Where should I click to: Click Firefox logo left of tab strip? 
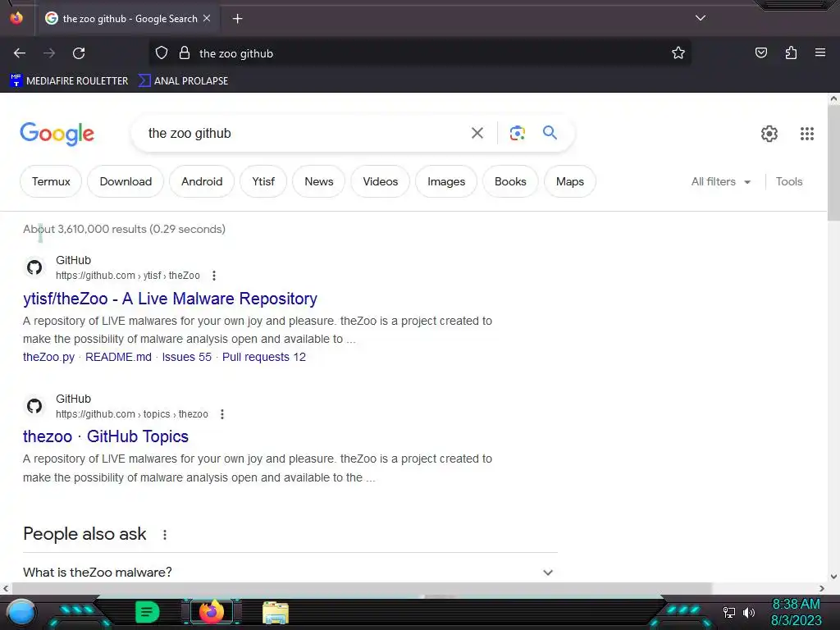pos(16,18)
